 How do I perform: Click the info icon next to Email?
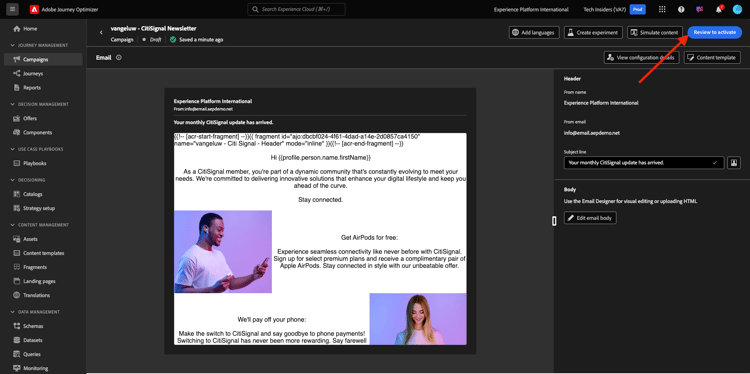click(x=119, y=57)
